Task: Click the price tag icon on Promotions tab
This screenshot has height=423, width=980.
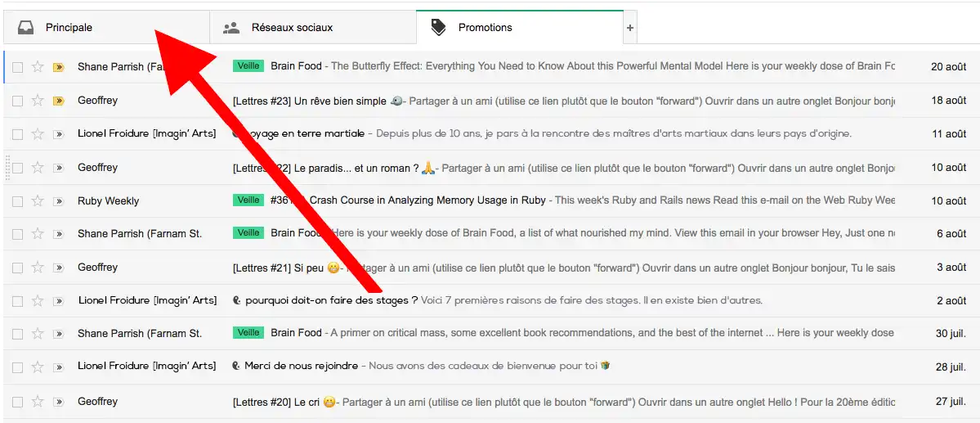Action: 439,28
